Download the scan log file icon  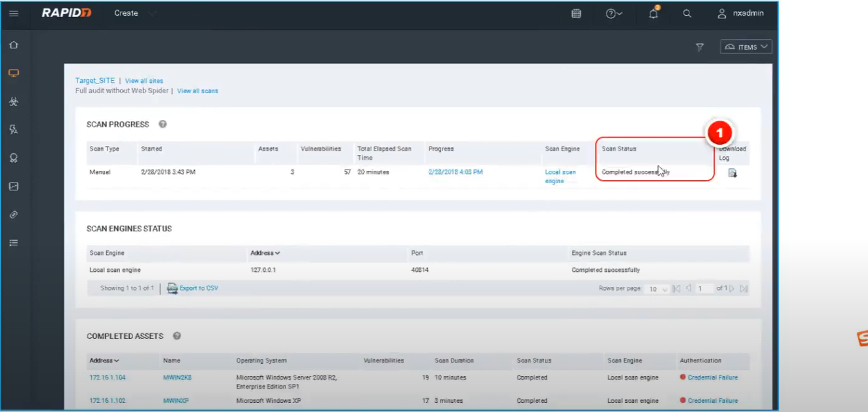pyautogui.click(x=732, y=173)
